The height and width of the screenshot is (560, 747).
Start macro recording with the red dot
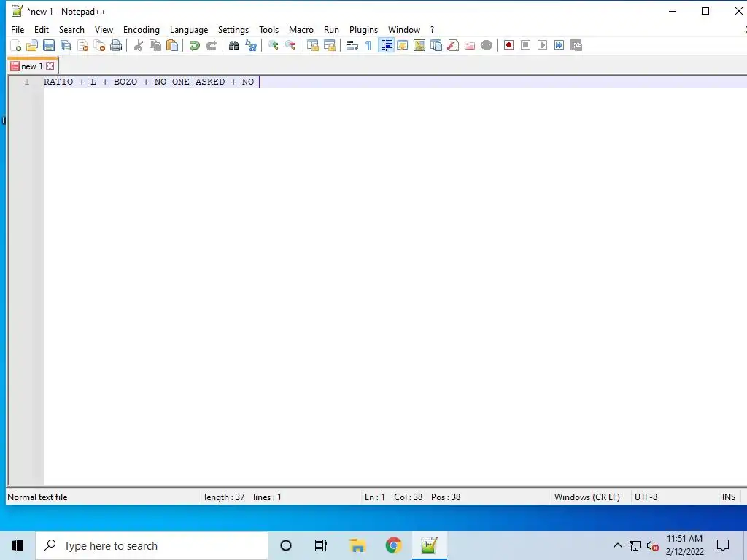[508, 45]
